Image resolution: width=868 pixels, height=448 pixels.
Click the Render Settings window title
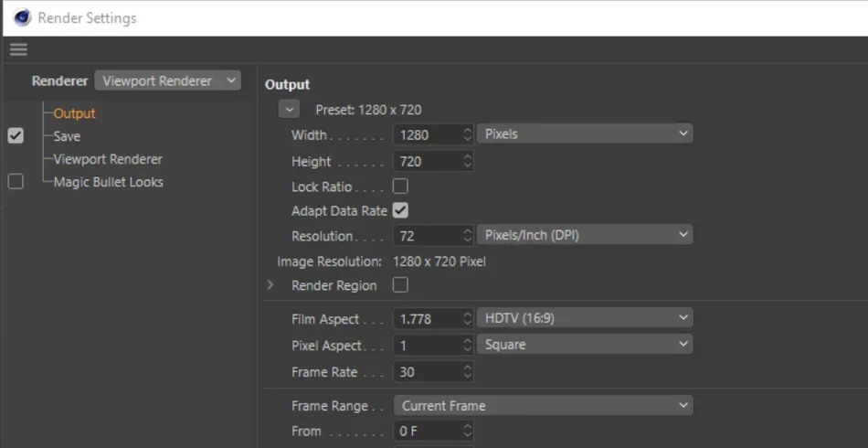(87, 18)
